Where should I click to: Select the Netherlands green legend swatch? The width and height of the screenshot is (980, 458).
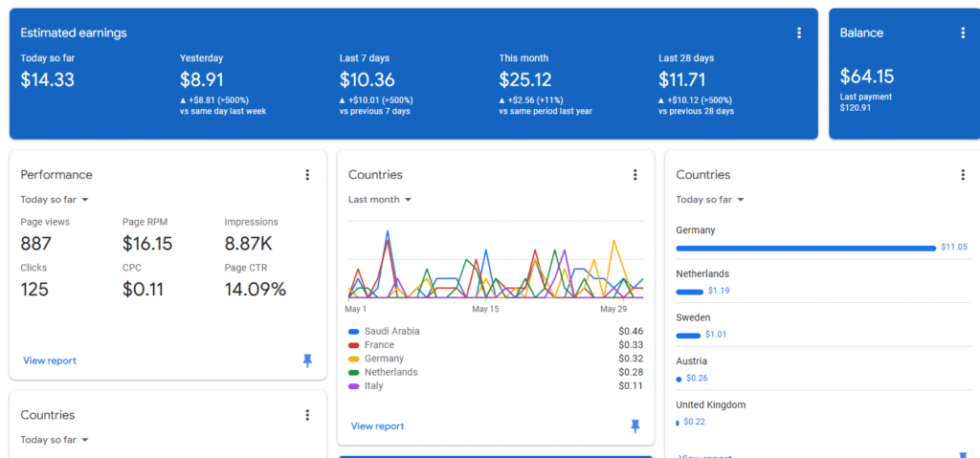pyautogui.click(x=354, y=373)
